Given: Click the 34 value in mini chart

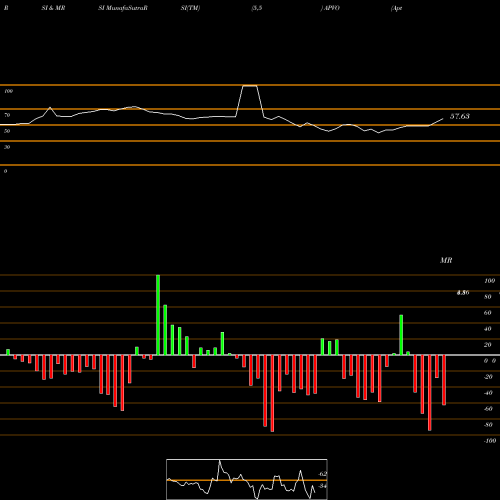Looking at the screenshot, I should (322, 486).
